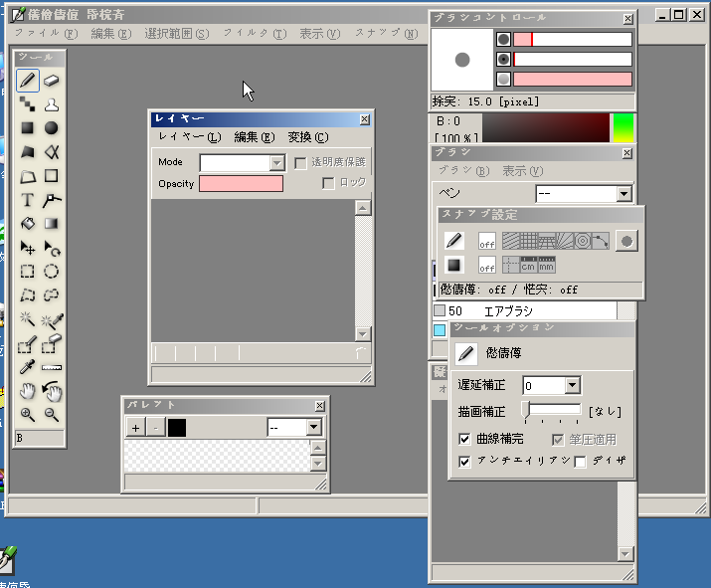The height and width of the screenshot is (588, 711).
Task: Open スナップ(N) menu
Action: click(x=387, y=34)
